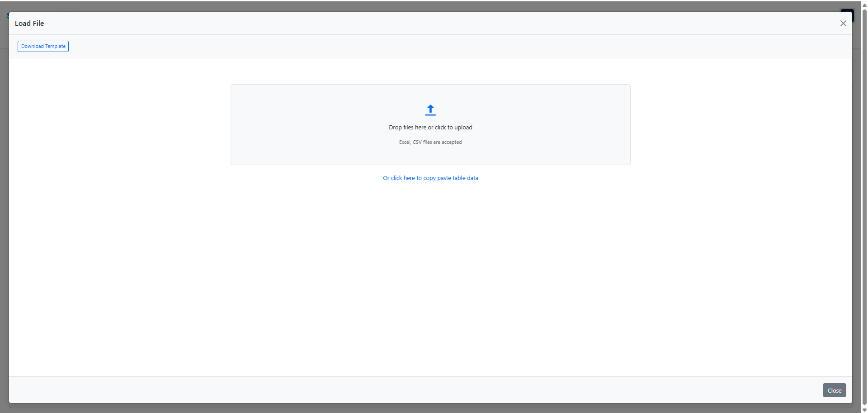Dismiss the dialog with the X icon
This screenshot has height=413, width=868.
pyautogui.click(x=843, y=24)
